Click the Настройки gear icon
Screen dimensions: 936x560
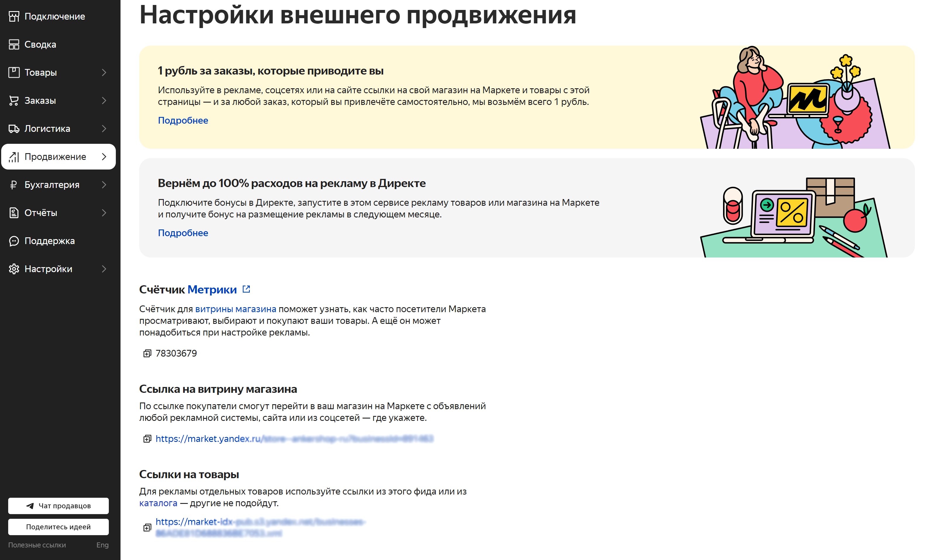pyautogui.click(x=14, y=269)
